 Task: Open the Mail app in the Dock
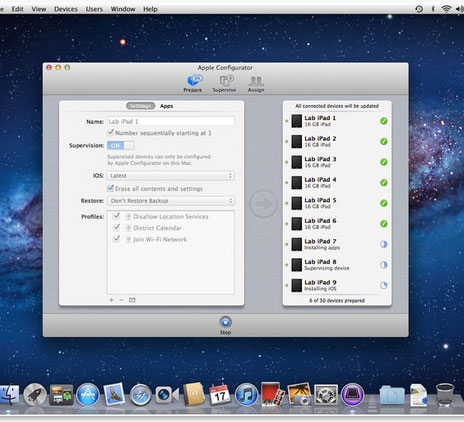(114, 394)
